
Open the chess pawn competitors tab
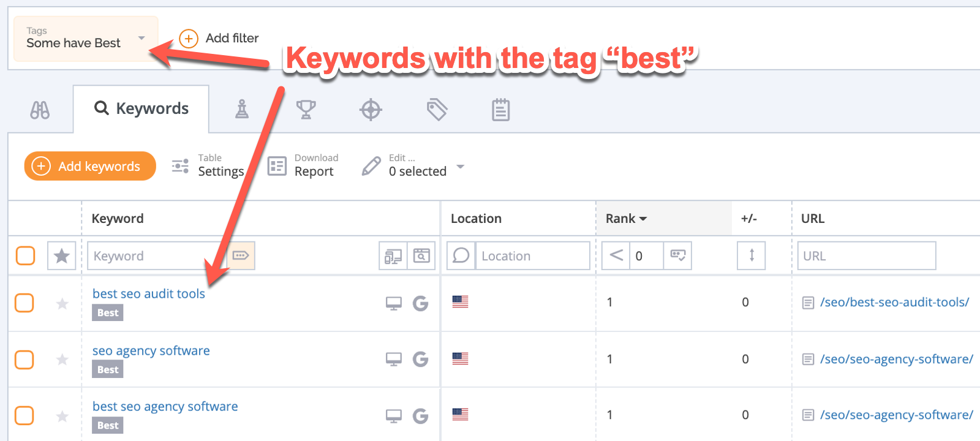242,109
